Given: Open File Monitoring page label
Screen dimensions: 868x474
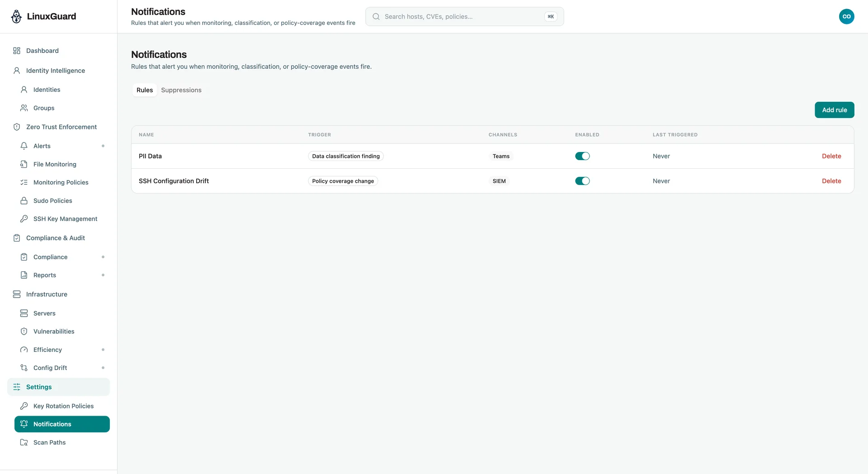Looking at the screenshot, I should pos(55,164).
